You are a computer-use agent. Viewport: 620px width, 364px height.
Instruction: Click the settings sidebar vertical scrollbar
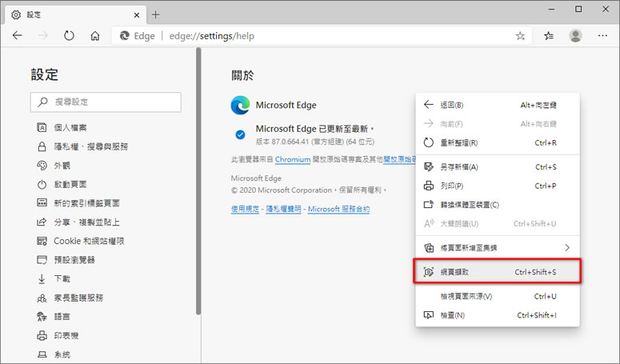point(198,181)
